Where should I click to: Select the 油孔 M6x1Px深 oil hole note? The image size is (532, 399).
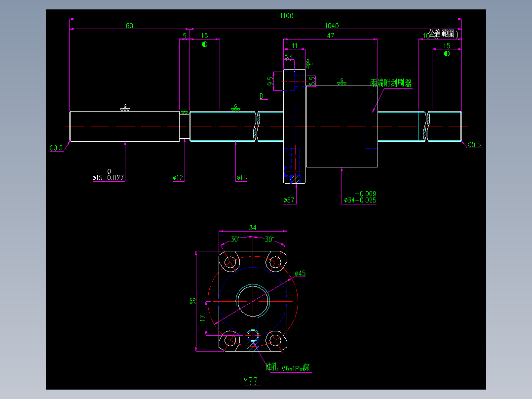289,368
